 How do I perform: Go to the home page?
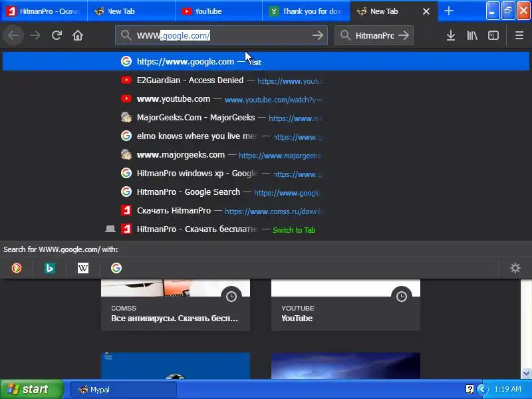click(x=78, y=35)
